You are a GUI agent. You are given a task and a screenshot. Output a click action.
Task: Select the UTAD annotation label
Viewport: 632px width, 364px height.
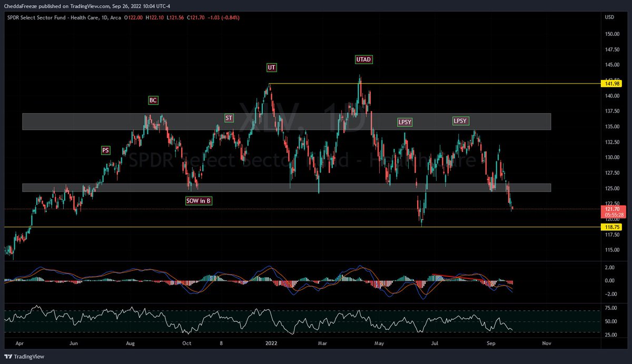364,59
